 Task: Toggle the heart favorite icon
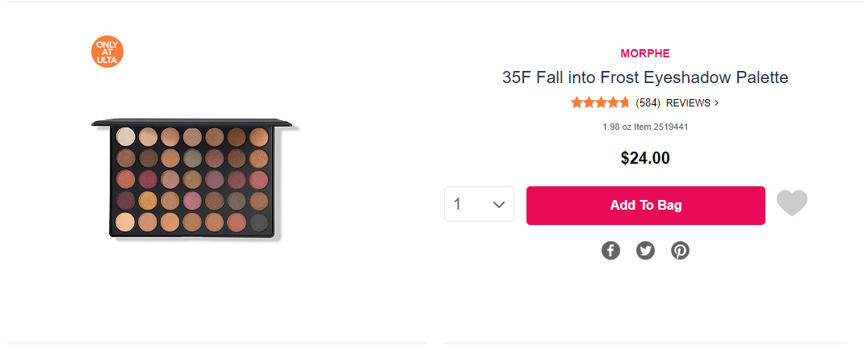click(x=791, y=204)
